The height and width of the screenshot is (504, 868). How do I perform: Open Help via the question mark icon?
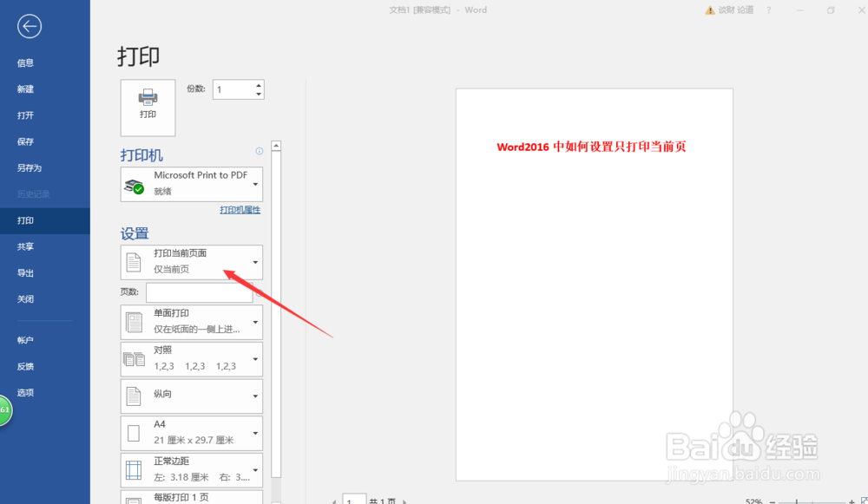[770, 10]
